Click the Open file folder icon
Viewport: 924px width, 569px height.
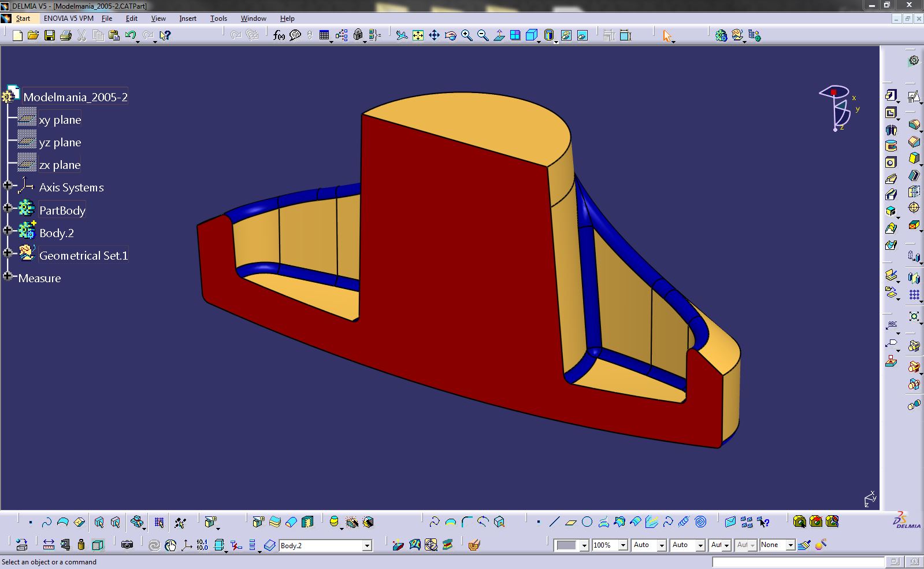tap(33, 36)
